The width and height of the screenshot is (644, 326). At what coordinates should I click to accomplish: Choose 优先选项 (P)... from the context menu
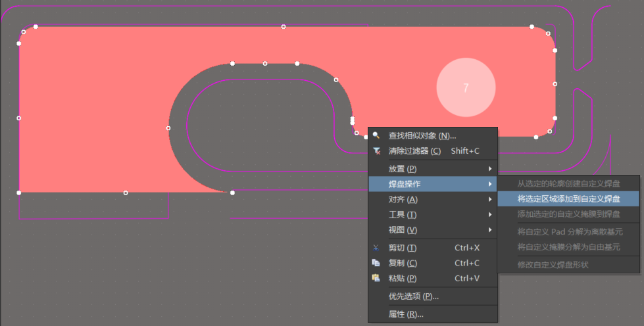tap(413, 296)
